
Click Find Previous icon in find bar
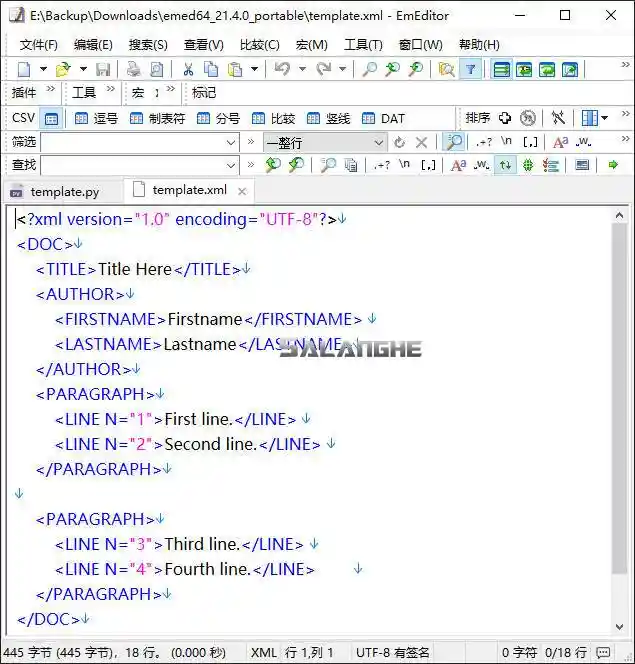point(273,165)
